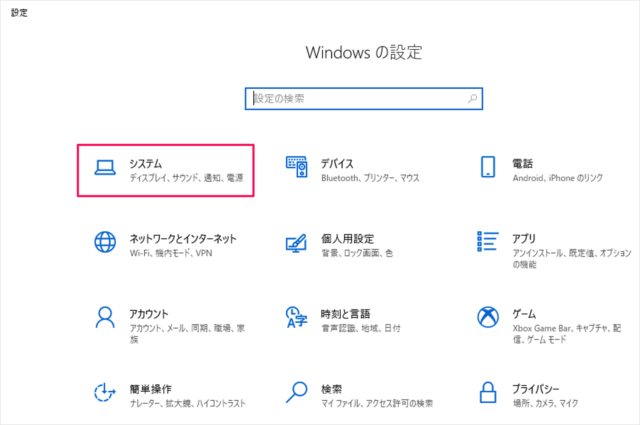640x425 pixels.
Task: Click the 'Windows の設定' heading
Action: pos(364,52)
